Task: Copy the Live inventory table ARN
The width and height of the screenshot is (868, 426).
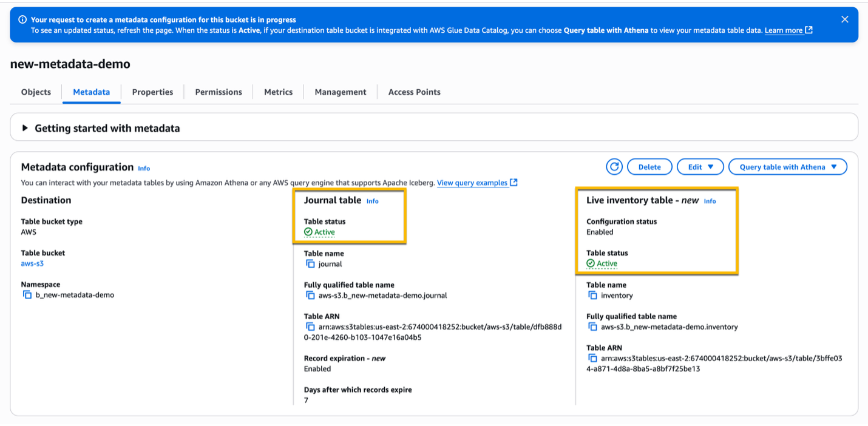Action: pos(592,358)
